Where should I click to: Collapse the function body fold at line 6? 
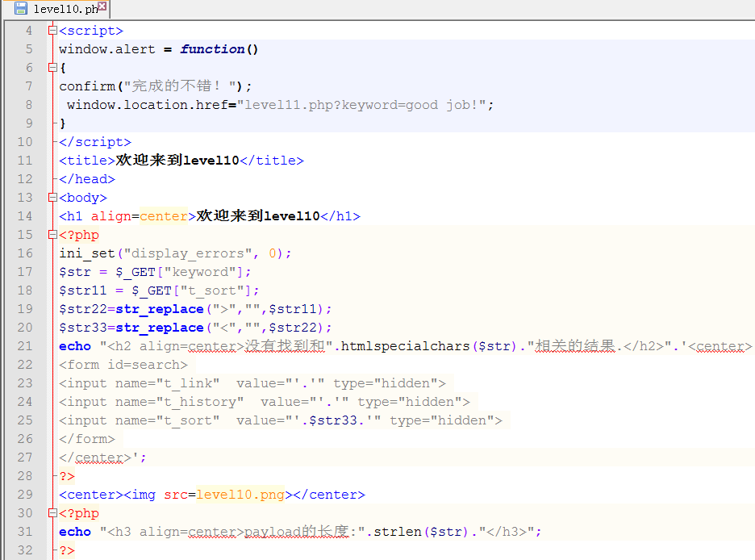52,68
